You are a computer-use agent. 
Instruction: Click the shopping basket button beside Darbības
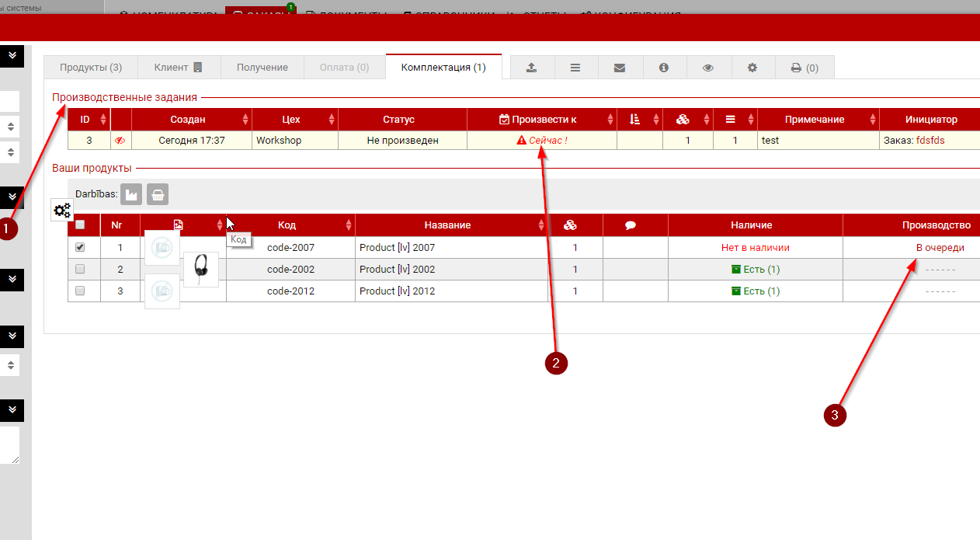pos(158,194)
